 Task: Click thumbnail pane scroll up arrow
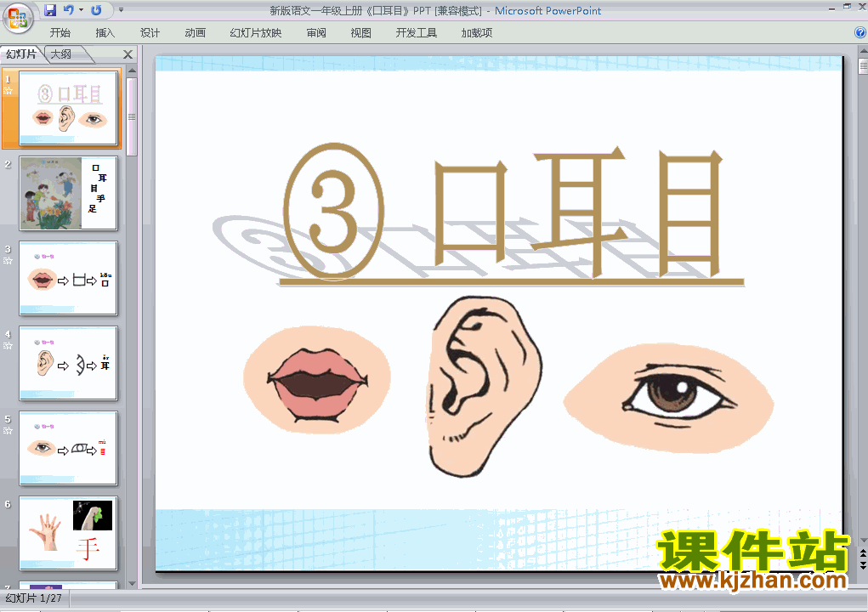point(132,71)
